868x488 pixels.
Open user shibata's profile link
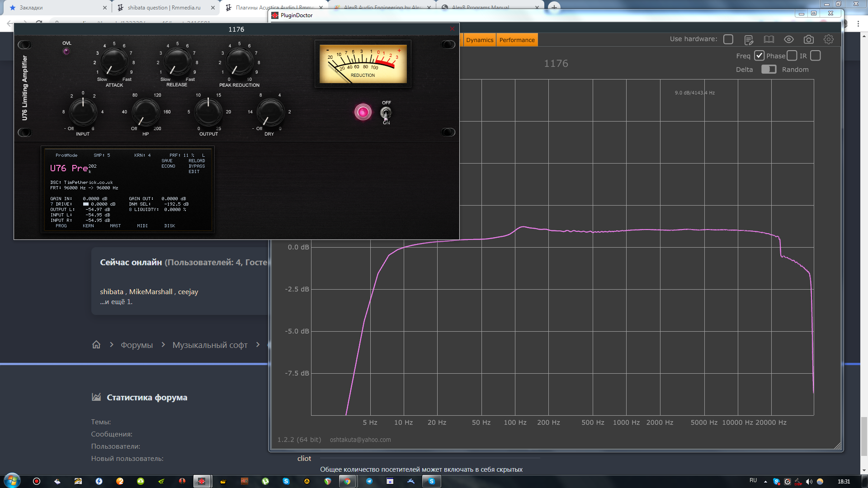point(112,292)
